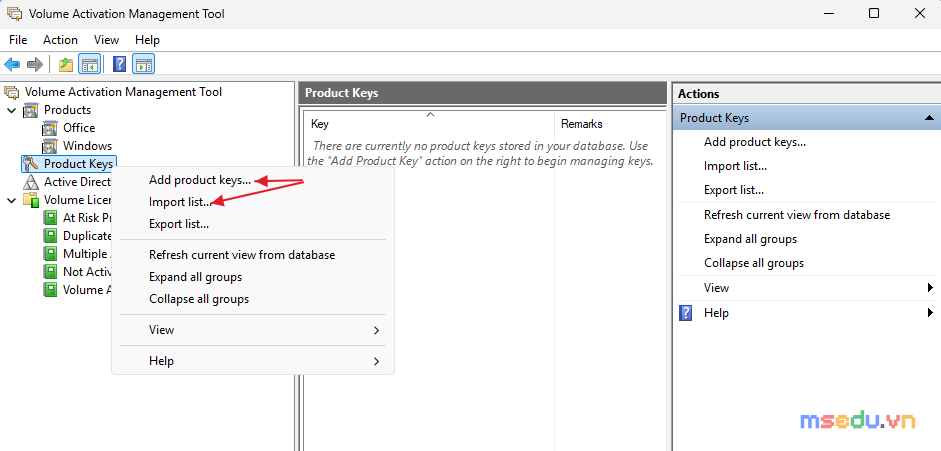Click the Volume Licensing folder icon in tree
Viewport: 941px width, 451px height.
pyautogui.click(x=31, y=200)
